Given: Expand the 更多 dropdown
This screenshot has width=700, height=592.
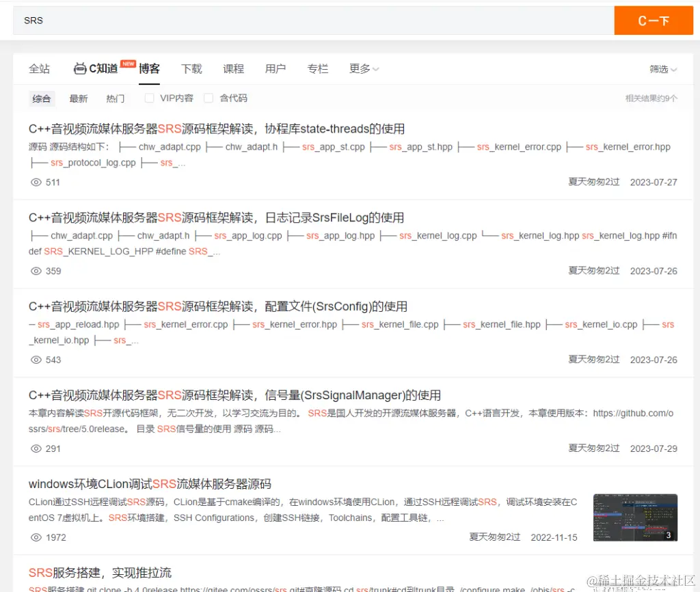Looking at the screenshot, I should click(x=364, y=69).
